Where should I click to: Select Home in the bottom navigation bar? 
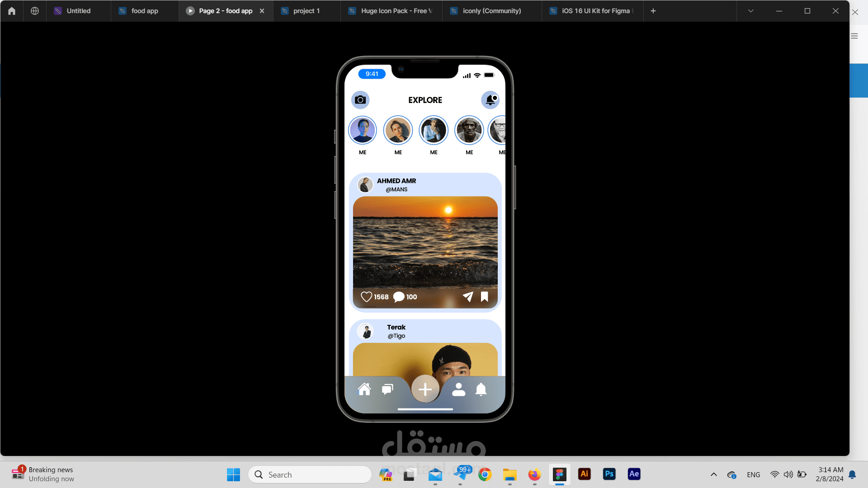click(365, 389)
